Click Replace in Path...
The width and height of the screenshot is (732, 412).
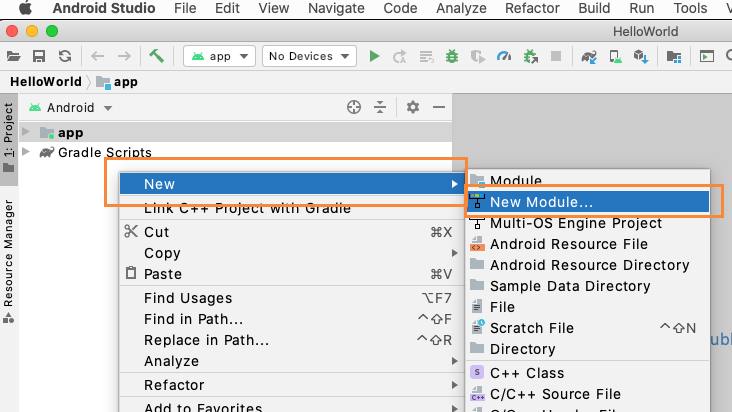click(x=292, y=340)
